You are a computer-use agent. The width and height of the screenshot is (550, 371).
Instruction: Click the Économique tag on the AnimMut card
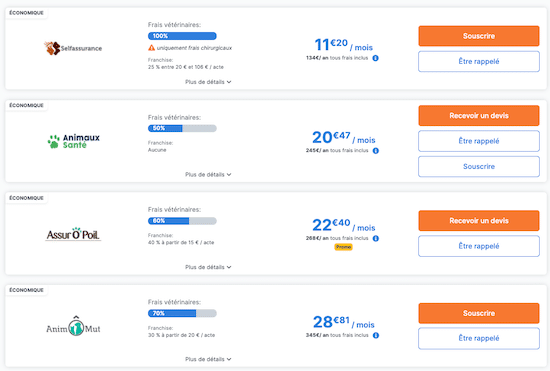[x=27, y=290]
